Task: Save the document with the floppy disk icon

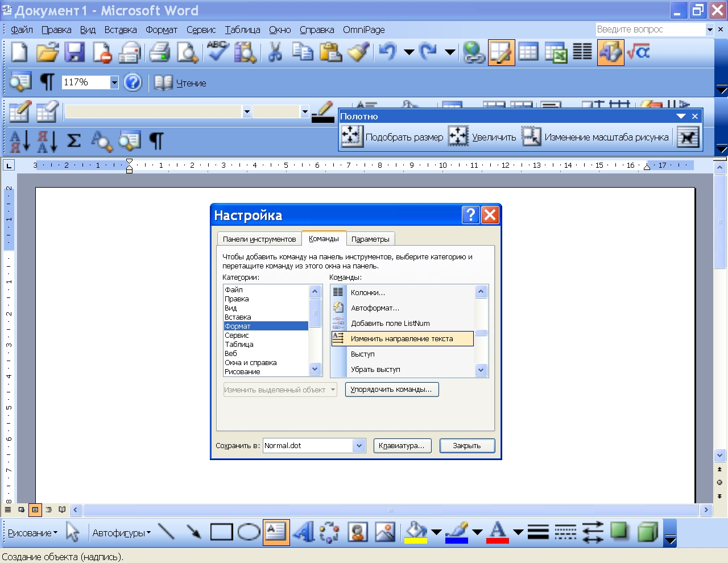Action: (75, 53)
